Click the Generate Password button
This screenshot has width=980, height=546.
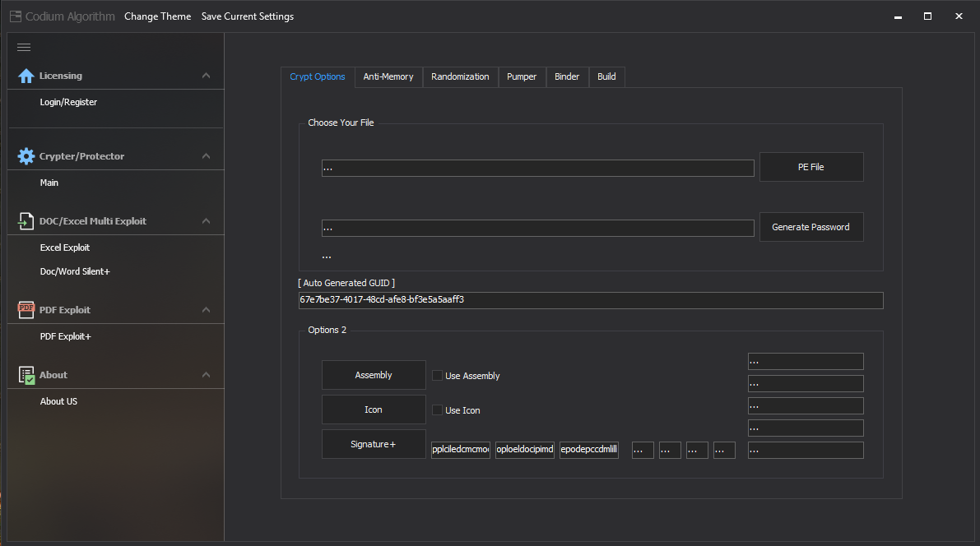click(x=811, y=227)
